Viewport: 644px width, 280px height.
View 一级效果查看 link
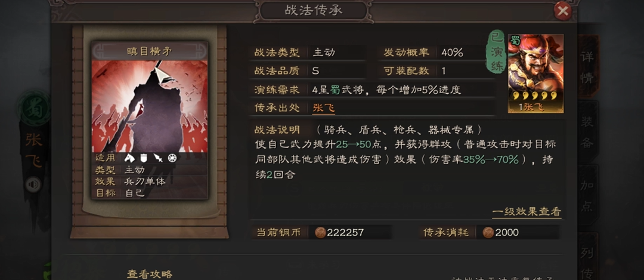(527, 212)
